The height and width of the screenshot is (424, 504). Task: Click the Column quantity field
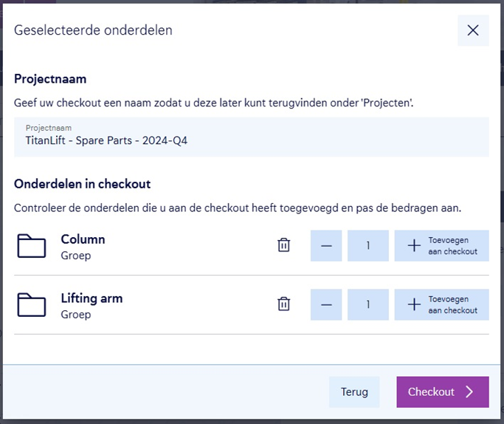[x=367, y=246]
